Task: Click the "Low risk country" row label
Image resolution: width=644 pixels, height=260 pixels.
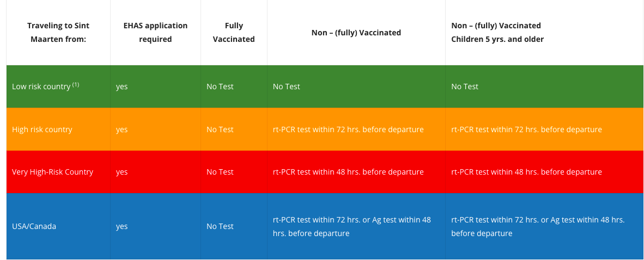Action: tap(41, 86)
